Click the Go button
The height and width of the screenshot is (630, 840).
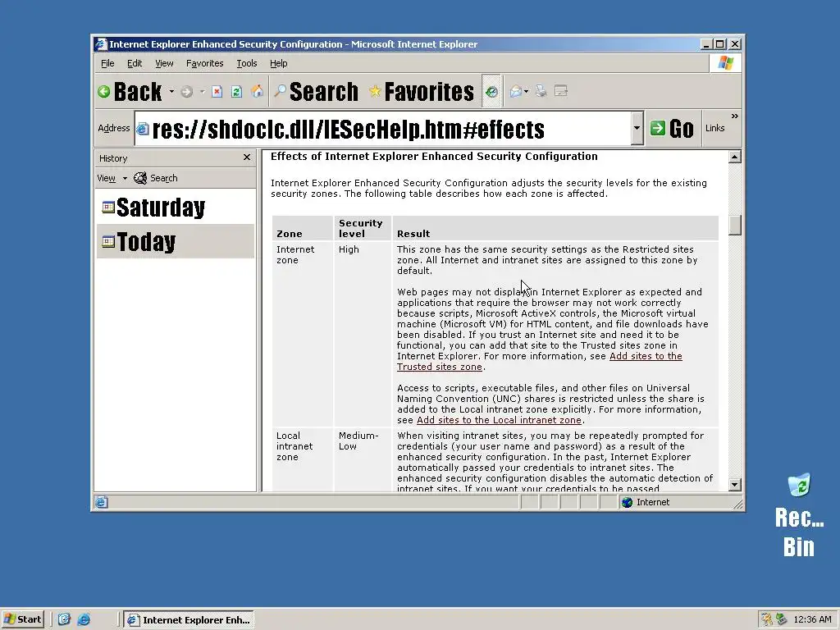pyautogui.click(x=672, y=129)
